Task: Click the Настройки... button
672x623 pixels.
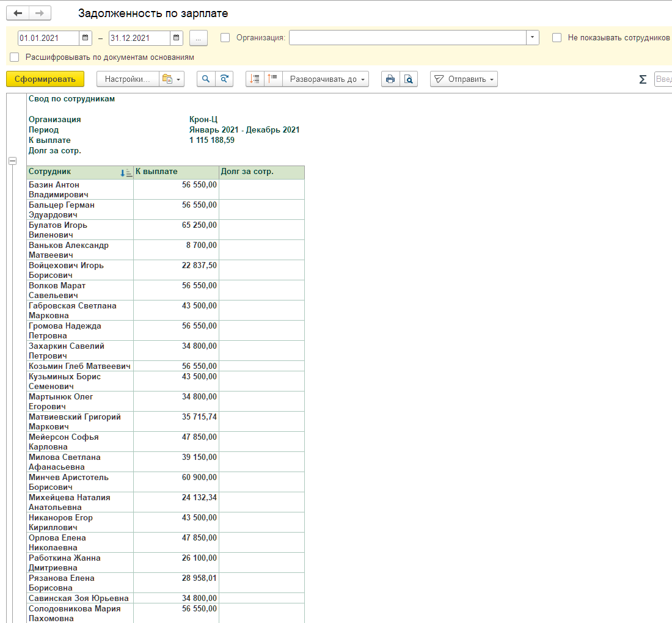Action: click(128, 79)
